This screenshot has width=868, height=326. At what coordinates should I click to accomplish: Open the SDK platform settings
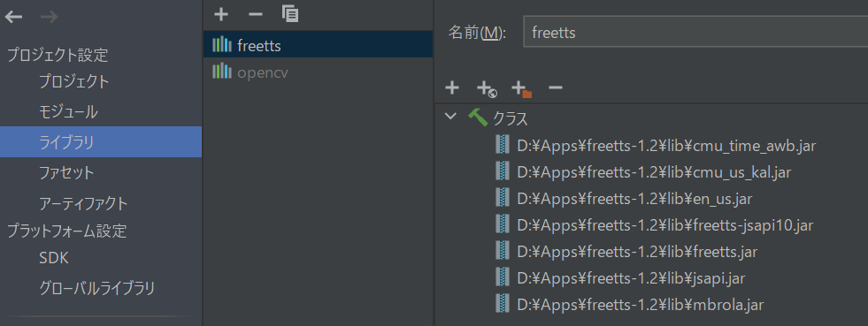pyautogui.click(x=54, y=258)
